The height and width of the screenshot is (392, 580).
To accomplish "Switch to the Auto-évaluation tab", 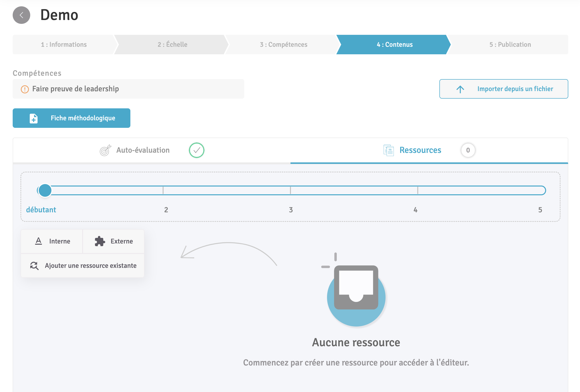I will point(143,150).
